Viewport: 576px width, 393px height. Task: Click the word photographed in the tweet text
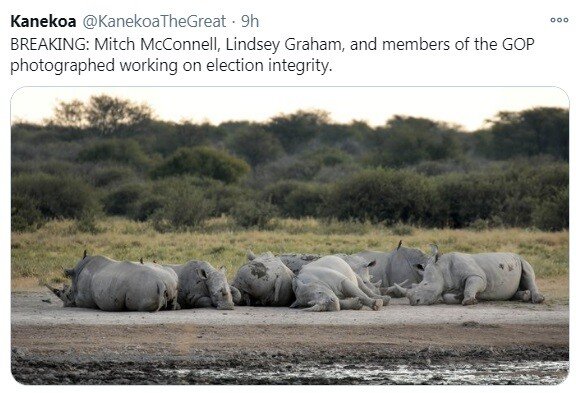[62, 66]
